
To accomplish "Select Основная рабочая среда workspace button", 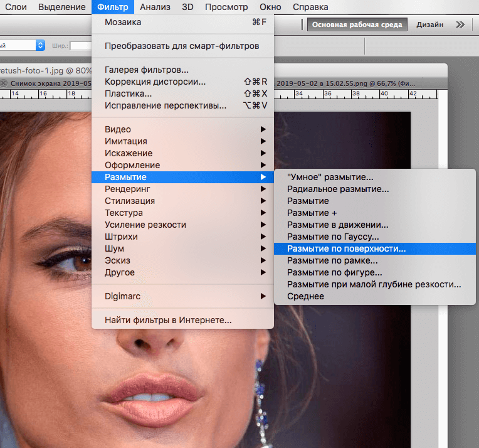I will tap(357, 24).
